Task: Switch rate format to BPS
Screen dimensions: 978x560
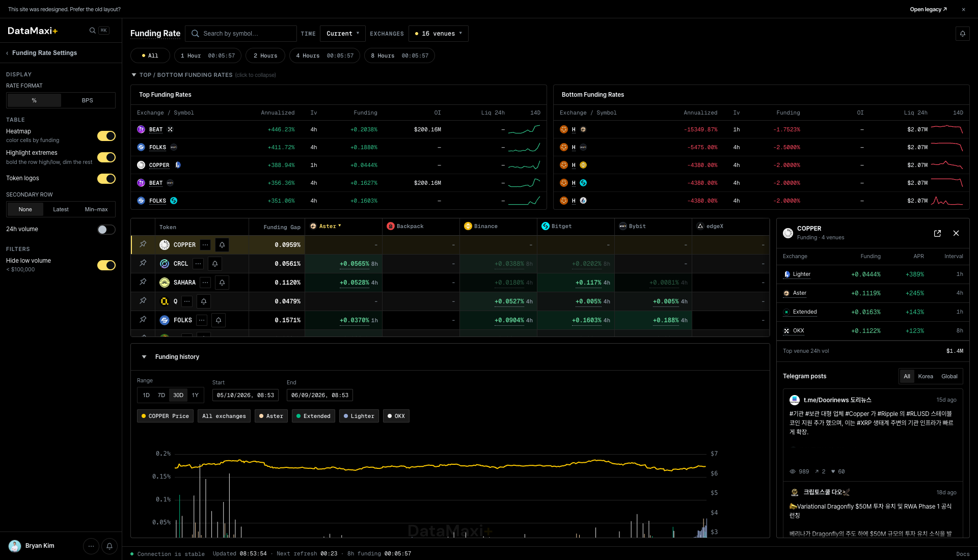Action: coord(88,100)
